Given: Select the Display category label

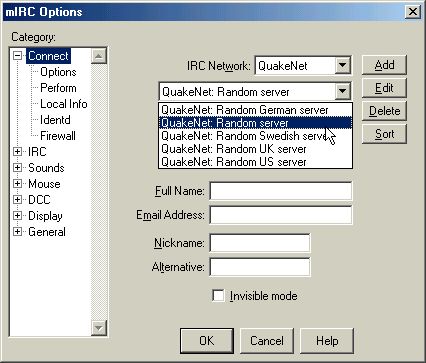Looking at the screenshot, I should click(45, 216).
